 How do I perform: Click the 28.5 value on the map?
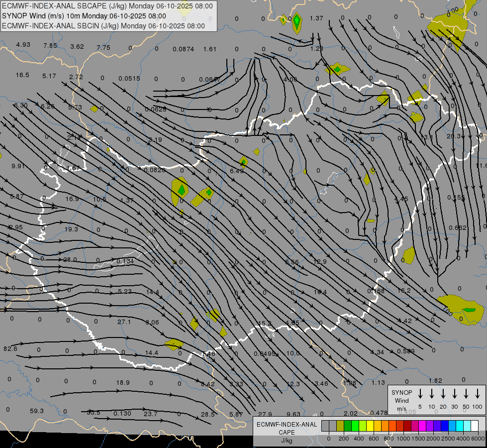point(208,414)
